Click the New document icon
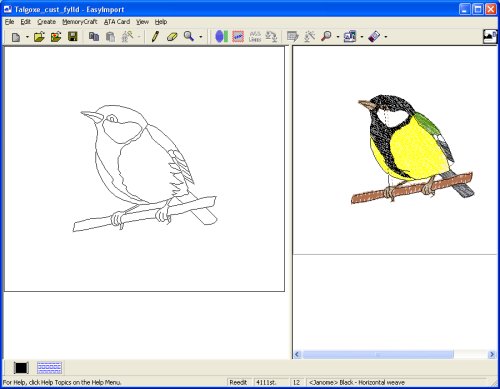The width and height of the screenshot is (500, 389). [16, 37]
